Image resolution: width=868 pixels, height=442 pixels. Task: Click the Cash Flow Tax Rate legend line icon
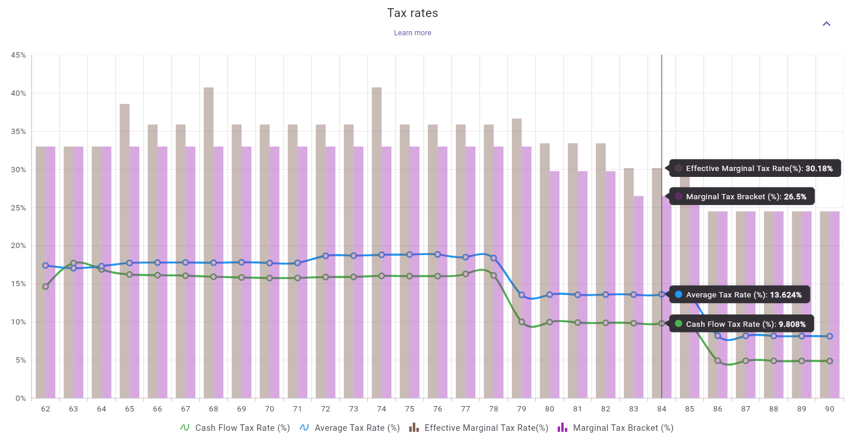185,427
